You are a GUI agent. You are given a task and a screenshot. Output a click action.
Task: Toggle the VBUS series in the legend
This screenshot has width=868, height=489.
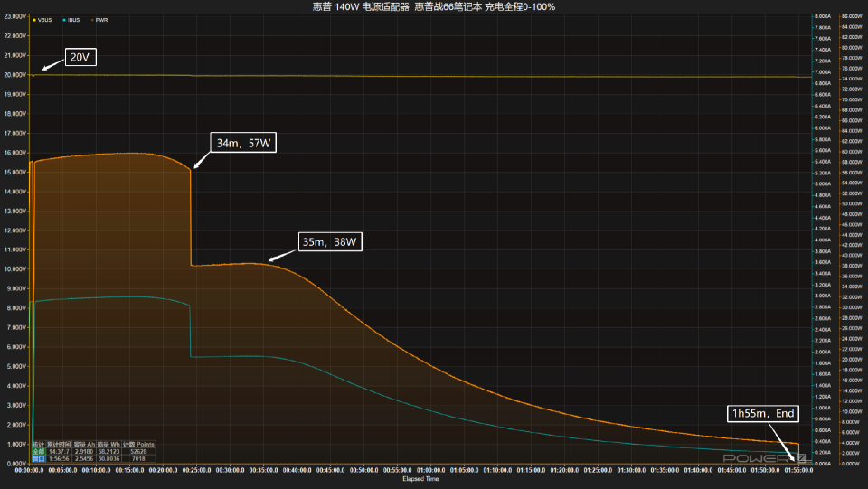click(42, 20)
